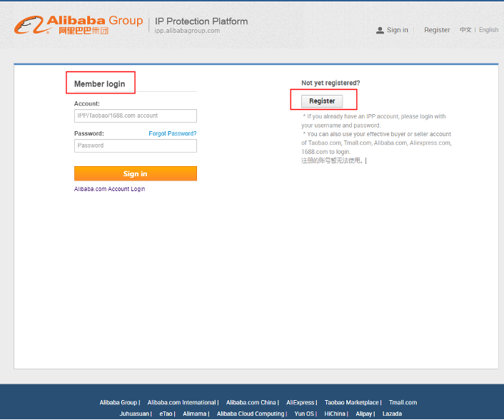This screenshot has width=504, height=420.
Task: Open eTao footer link
Action: (166, 414)
